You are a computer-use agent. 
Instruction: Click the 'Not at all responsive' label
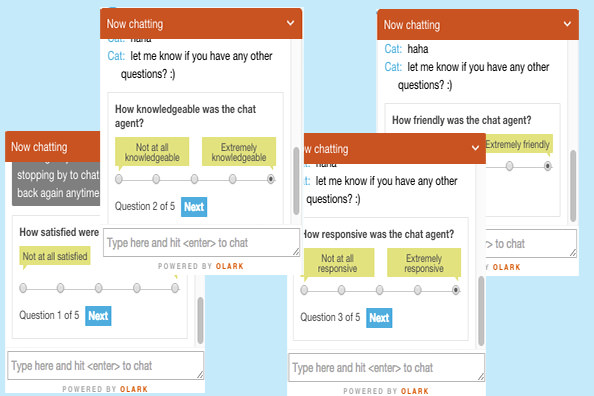[337, 263]
